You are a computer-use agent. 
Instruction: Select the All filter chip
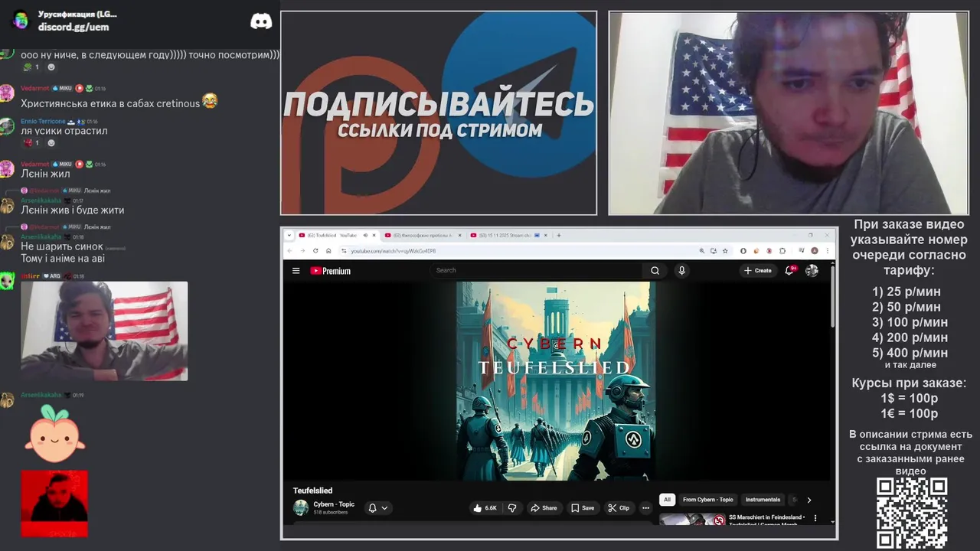pos(667,500)
